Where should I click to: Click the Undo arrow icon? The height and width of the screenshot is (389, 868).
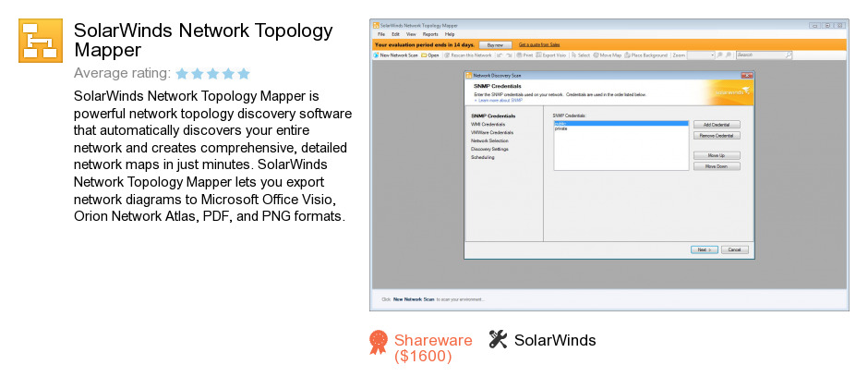[x=500, y=55]
